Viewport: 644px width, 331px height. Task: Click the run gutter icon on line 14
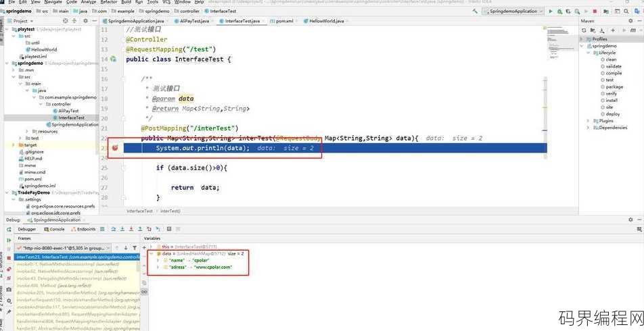click(x=114, y=59)
